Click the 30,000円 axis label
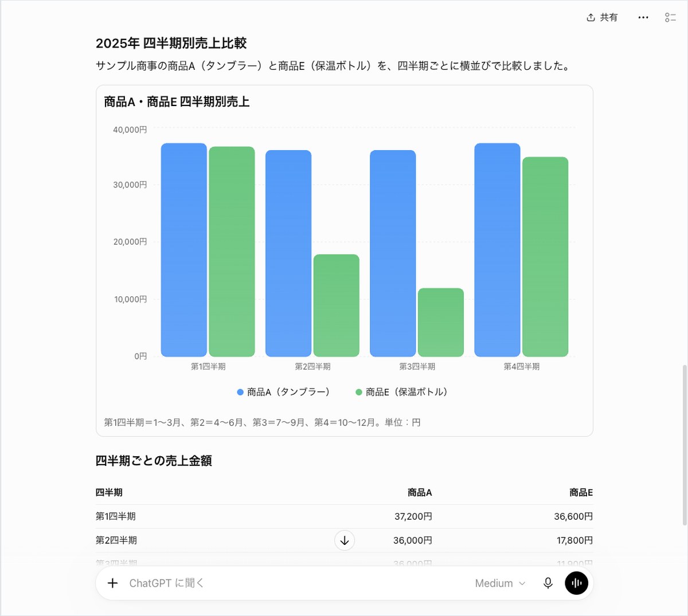The width and height of the screenshot is (688, 616). pyautogui.click(x=130, y=185)
